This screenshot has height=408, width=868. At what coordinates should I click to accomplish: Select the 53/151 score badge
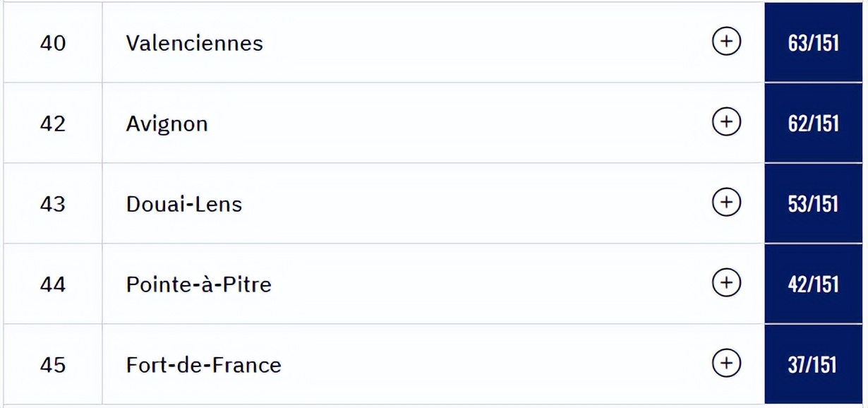click(814, 204)
